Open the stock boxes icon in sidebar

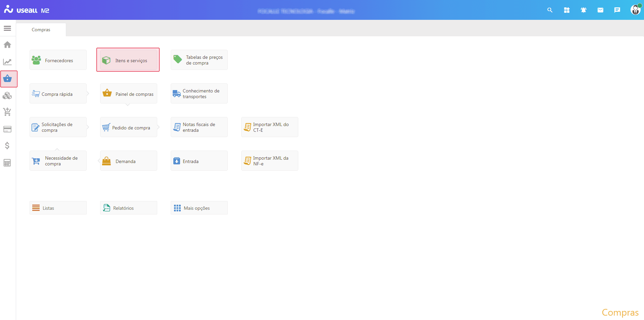[x=7, y=96]
